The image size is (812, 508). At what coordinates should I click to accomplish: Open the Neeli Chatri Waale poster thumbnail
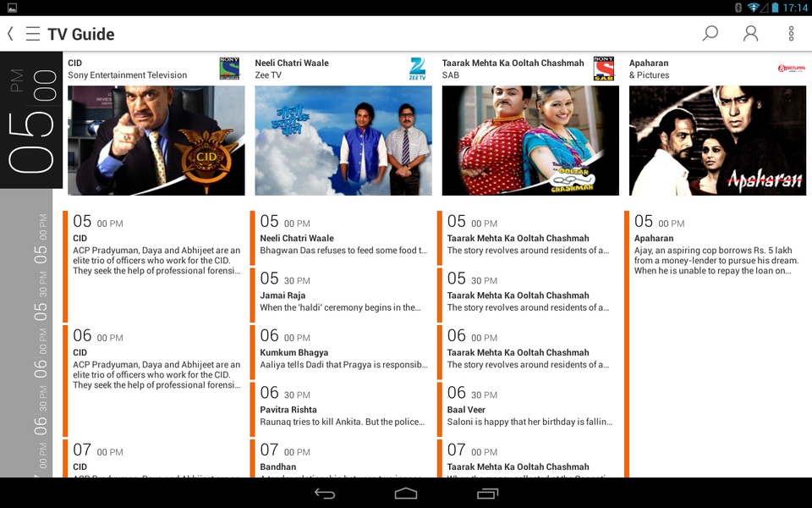(x=343, y=141)
